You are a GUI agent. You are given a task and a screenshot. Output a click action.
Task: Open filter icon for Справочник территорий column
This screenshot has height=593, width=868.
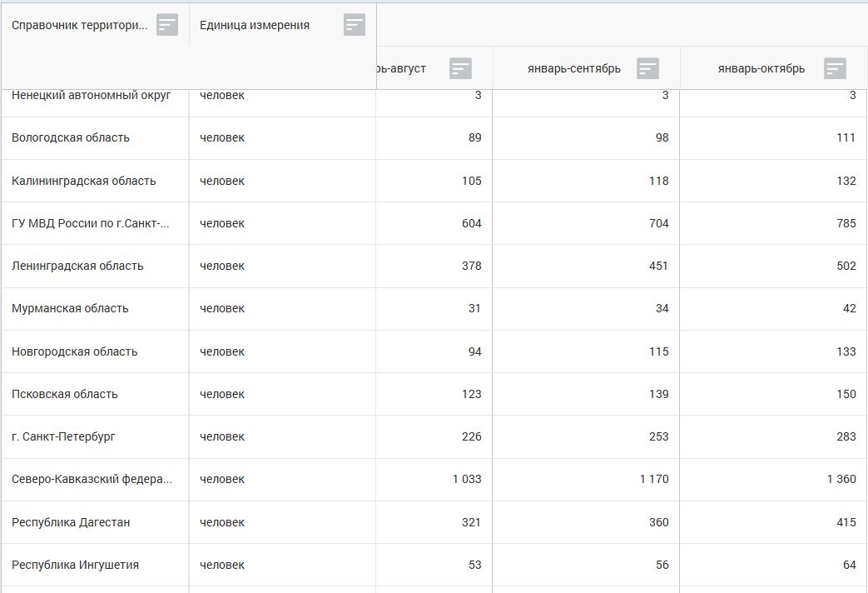coord(167,25)
